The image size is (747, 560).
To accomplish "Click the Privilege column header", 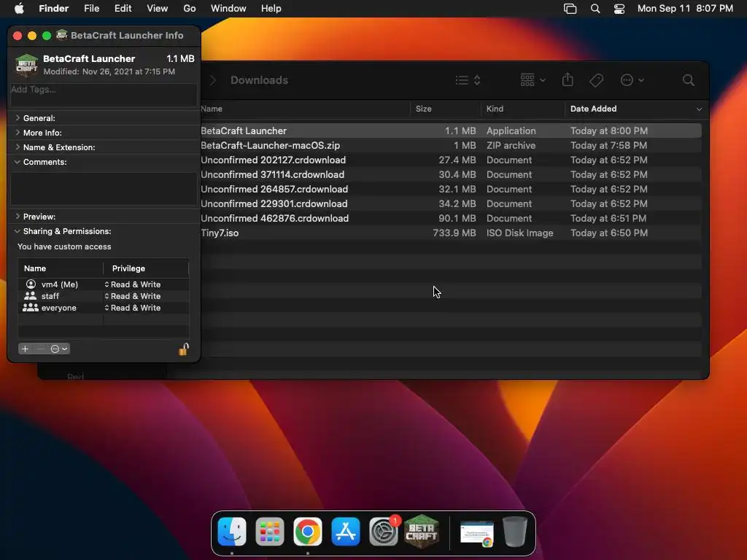I will coord(146,268).
